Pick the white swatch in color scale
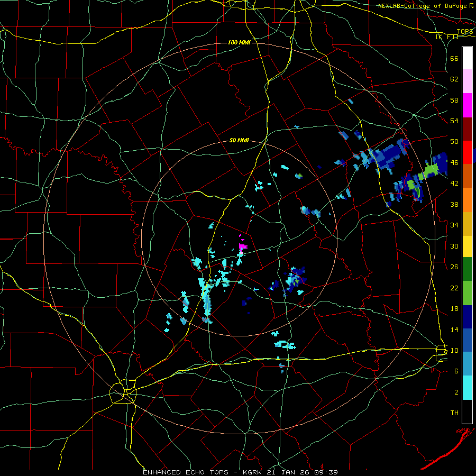This screenshot has width=476, height=476. coord(467,58)
